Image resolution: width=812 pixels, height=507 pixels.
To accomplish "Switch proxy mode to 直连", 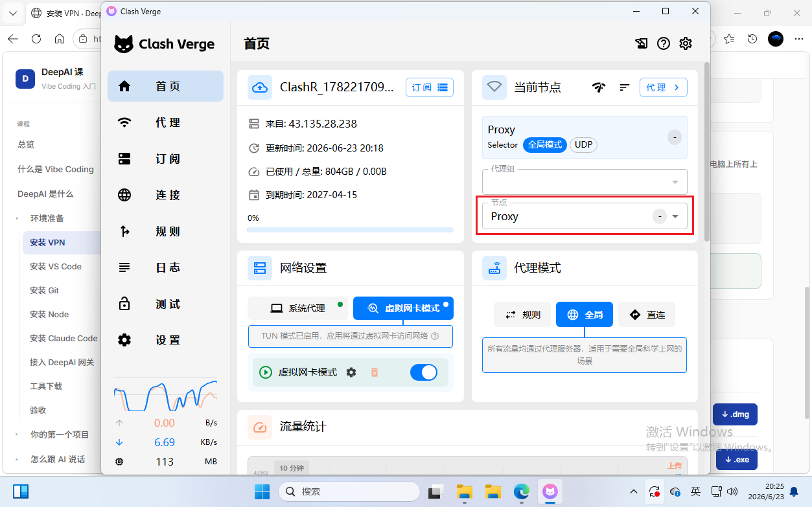I will pyautogui.click(x=647, y=315).
